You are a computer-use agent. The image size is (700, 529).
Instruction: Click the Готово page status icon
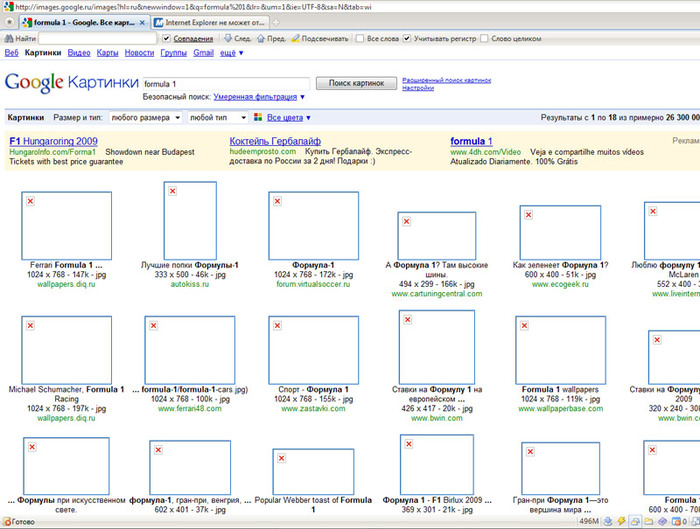point(7,521)
